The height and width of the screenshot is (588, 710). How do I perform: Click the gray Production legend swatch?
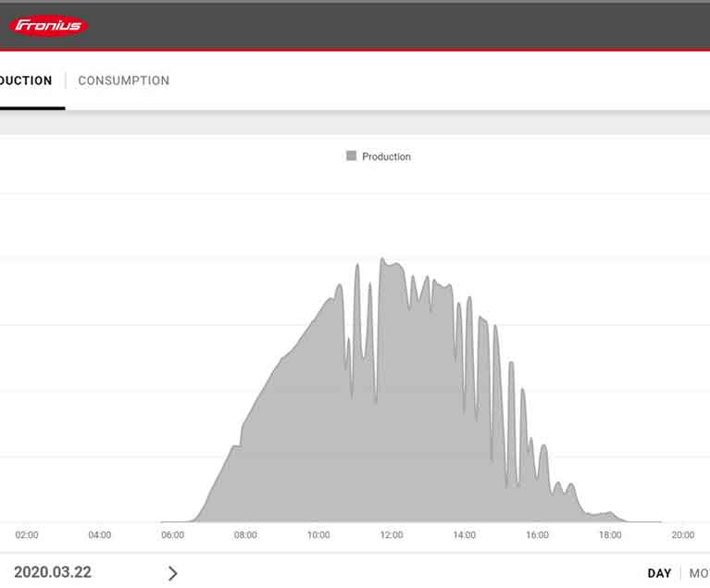(351, 156)
